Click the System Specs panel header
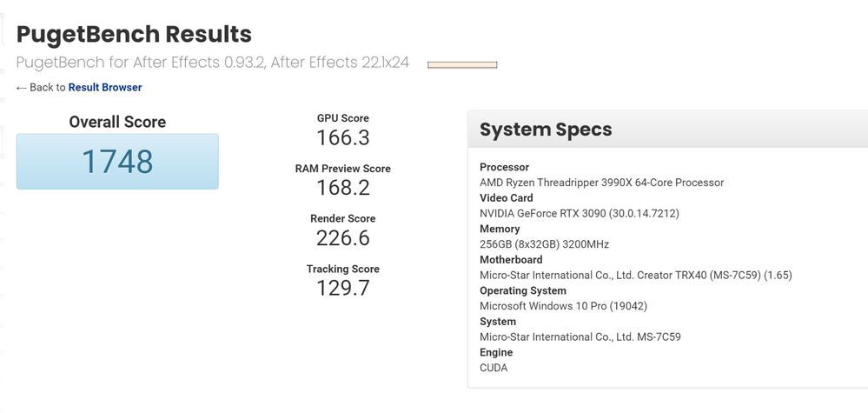The image size is (868, 413). [546, 130]
